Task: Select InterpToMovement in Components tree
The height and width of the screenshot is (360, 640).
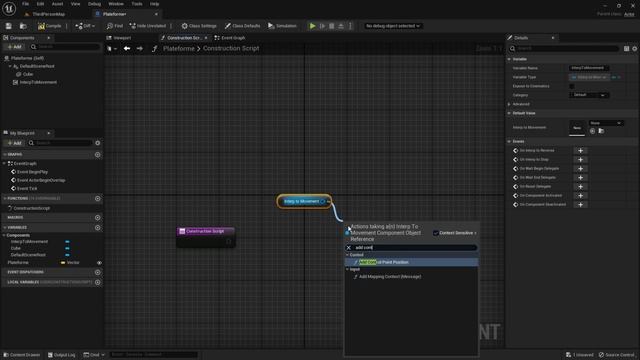Action: click(x=38, y=82)
